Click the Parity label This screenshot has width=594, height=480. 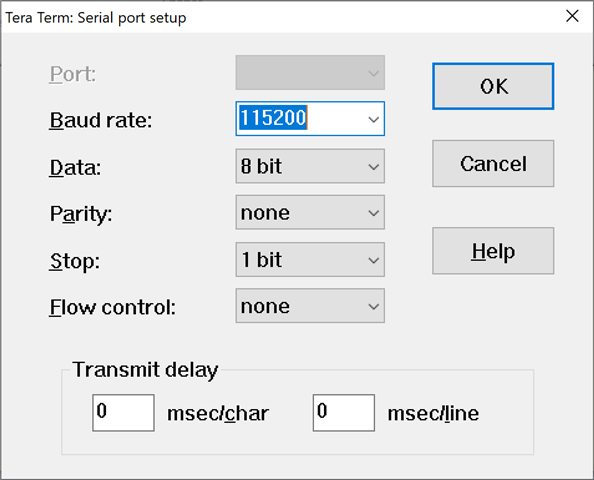pos(81,214)
